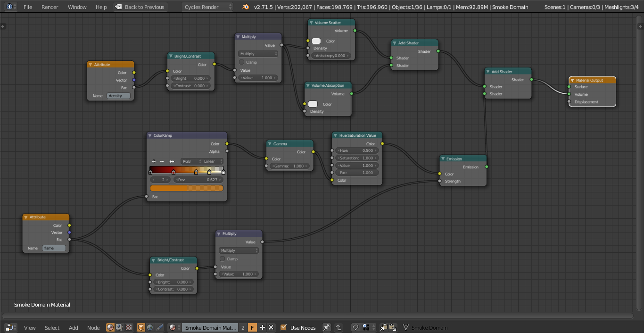Click ColorRamp active stop index 2 stepper
644x333 pixels.
[161, 180]
